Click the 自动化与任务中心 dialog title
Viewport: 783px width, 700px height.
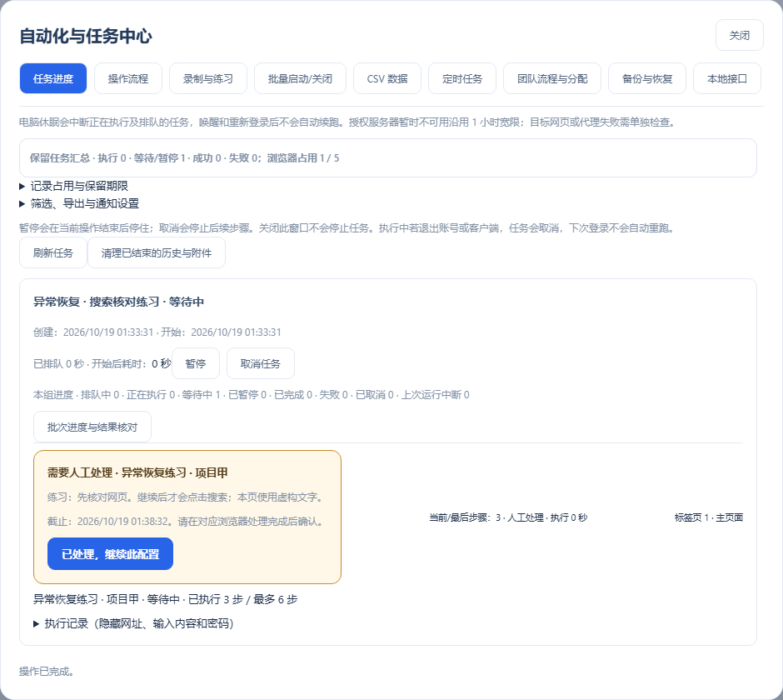pos(86,36)
